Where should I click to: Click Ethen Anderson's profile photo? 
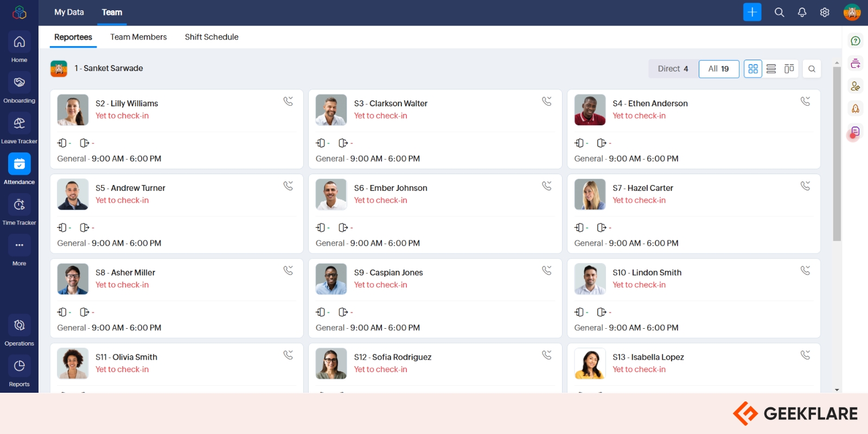coord(590,110)
